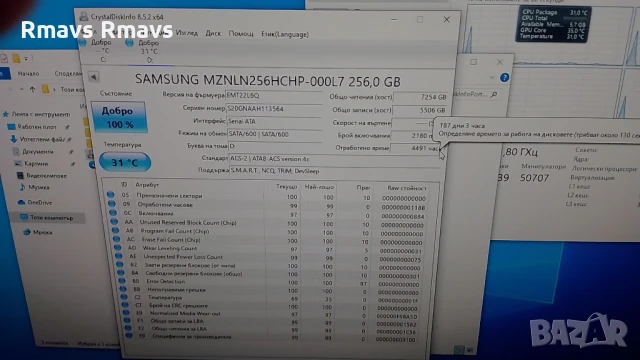The width and height of the screenshot is (640, 360).
Task: Click the Добро 100 % health status button
Action: click(x=118, y=117)
